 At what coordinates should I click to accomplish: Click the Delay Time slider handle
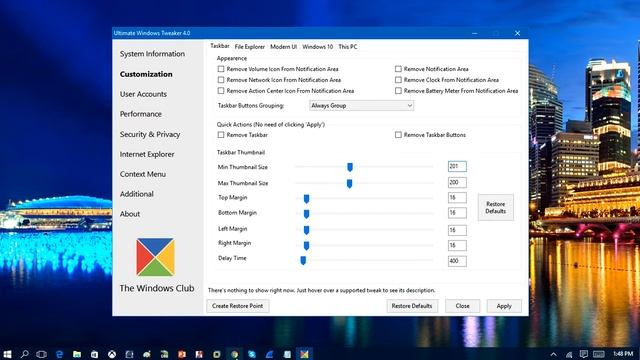pos(303,260)
